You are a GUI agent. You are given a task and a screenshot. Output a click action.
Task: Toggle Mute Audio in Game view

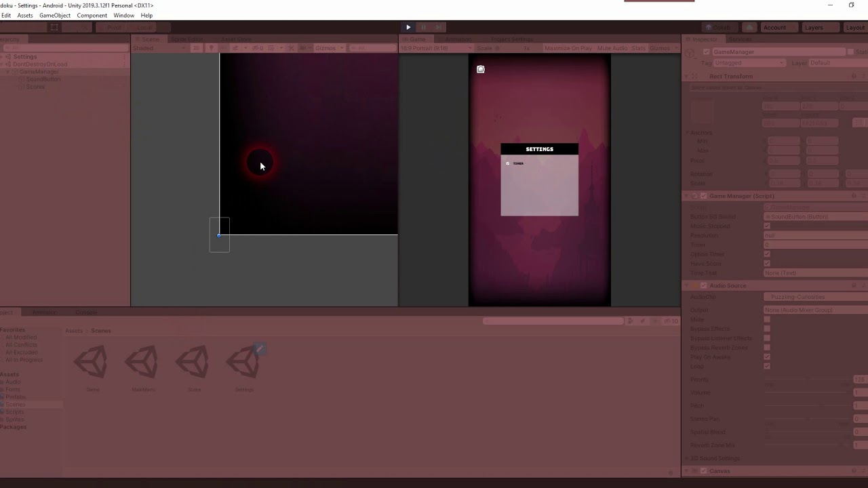coord(612,48)
